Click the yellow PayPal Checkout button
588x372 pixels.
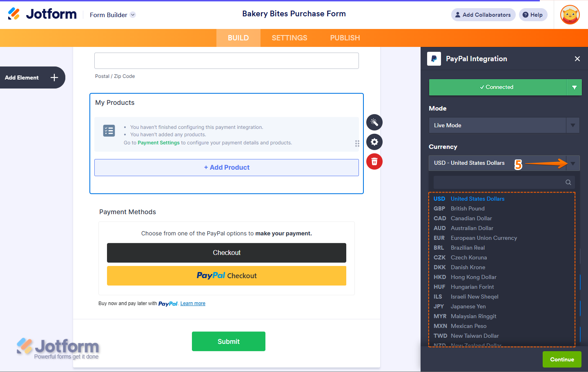point(227,276)
